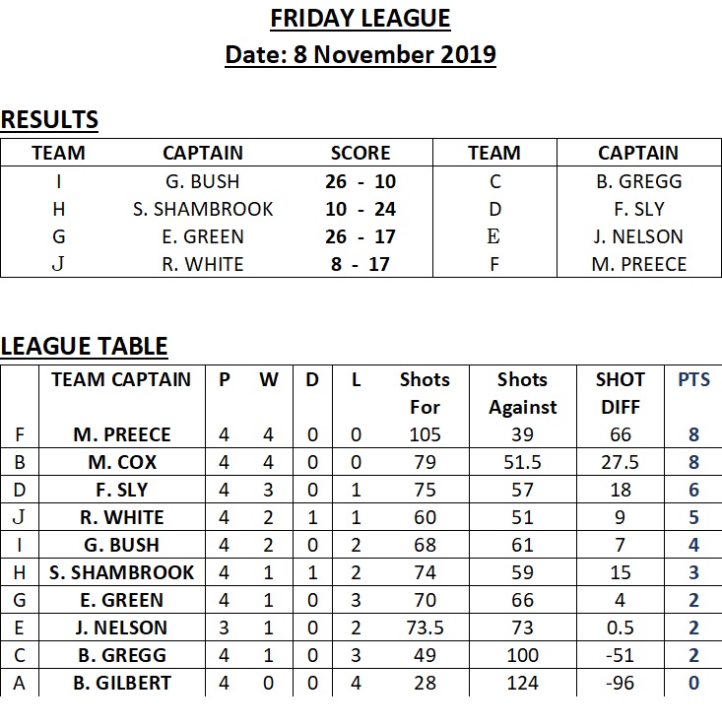Screen dimensions: 722x728
Task: Click the shot difference value -96
Action: coord(621,683)
